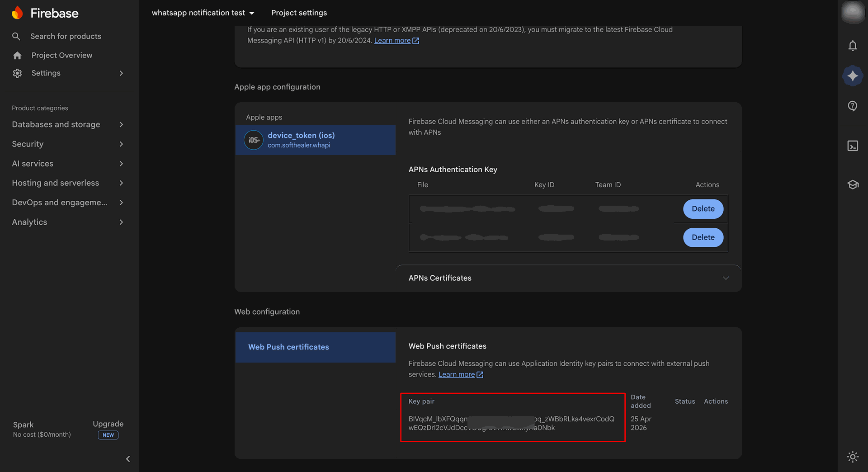Click the Firebase flame logo
This screenshot has height=472, width=868.
pos(17,13)
